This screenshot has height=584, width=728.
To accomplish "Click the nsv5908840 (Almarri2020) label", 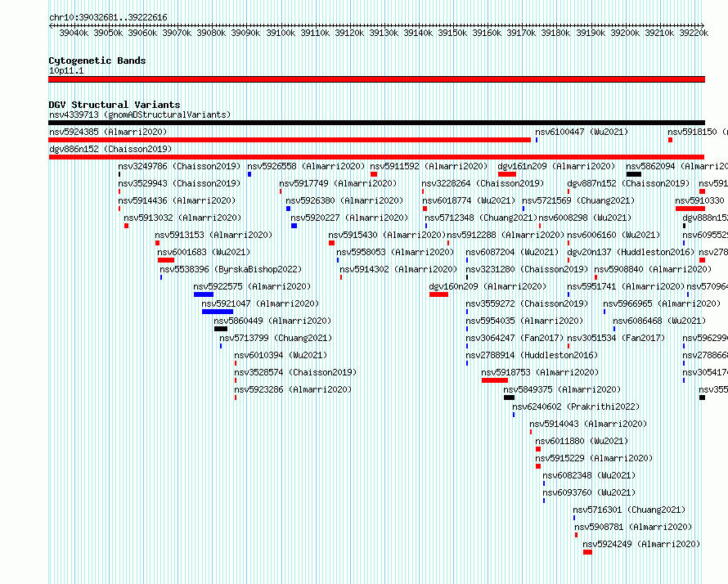I will pos(653,269).
